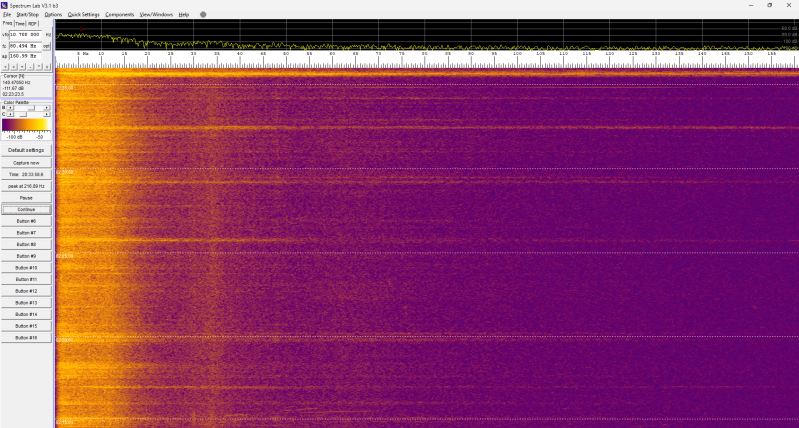Open the Quick Settings menu
This screenshot has height=428, width=799.
tap(84, 15)
